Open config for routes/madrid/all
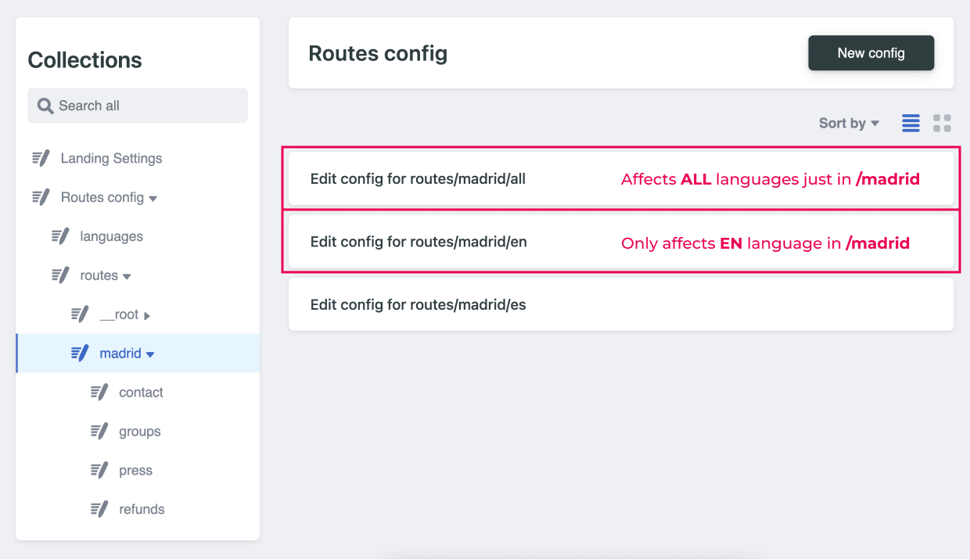Viewport: 970px width, 560px height. coord(621,179)
